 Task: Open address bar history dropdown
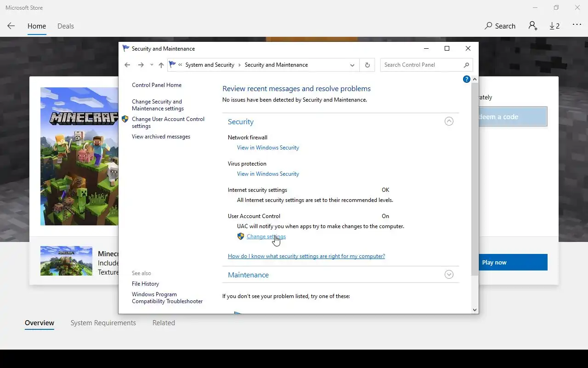tap(352, 65)
